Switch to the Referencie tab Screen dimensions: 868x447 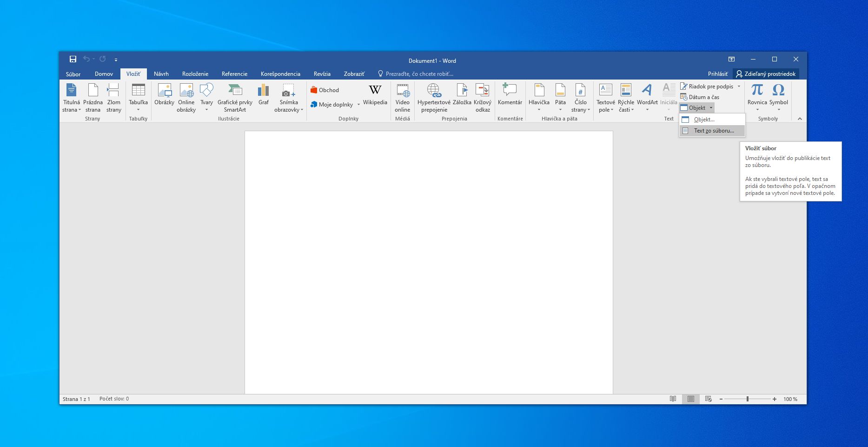(234, 74)
